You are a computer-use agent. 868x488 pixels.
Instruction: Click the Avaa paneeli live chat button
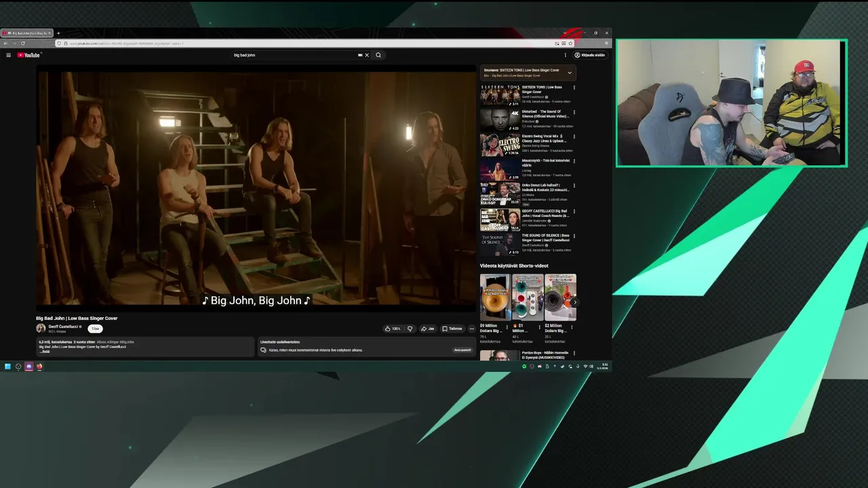[462, 350]
